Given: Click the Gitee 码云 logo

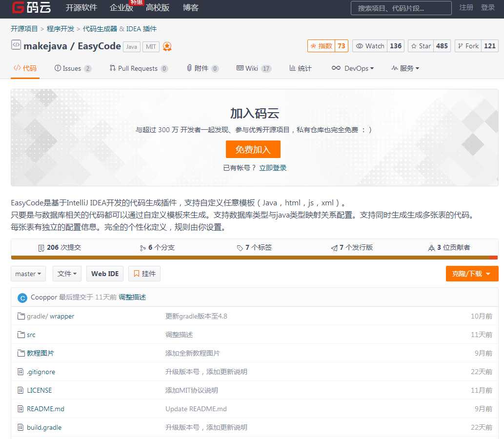Looking at the screenshot, I should (31, 7).
